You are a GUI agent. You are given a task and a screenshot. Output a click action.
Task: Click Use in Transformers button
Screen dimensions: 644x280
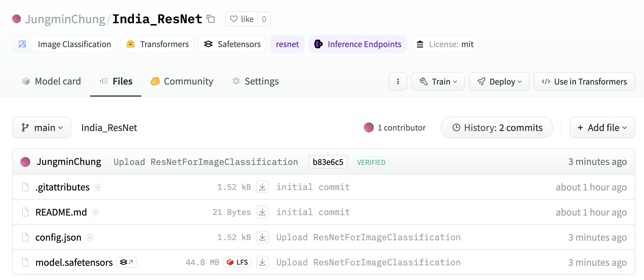[584, 81]
